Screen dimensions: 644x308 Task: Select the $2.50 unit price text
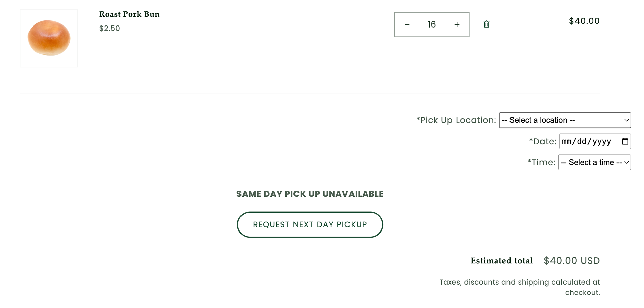pos(109,28)
